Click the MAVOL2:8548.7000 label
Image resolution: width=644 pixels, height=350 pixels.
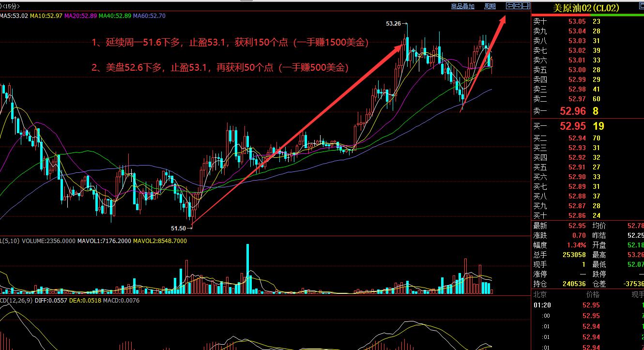coord(160,241)
